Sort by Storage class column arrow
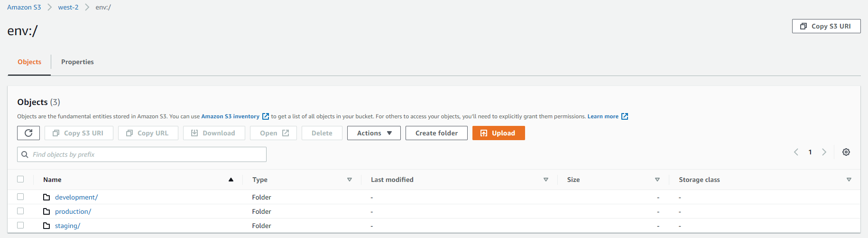The width and height of the screenshot is (868, 238). 849,180
